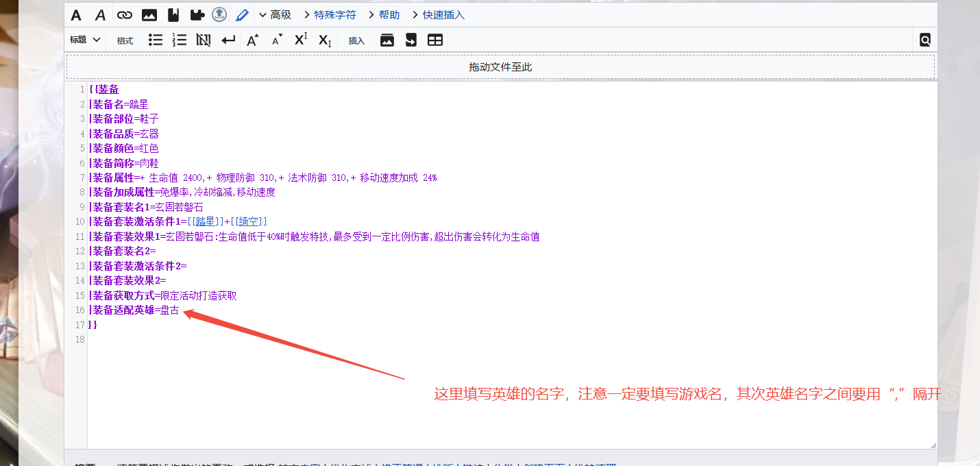The width and height of the screenshot is (980, 466).
Task: Click the 装备属性 line with 生命值 2400
Action: pos(263,177)
